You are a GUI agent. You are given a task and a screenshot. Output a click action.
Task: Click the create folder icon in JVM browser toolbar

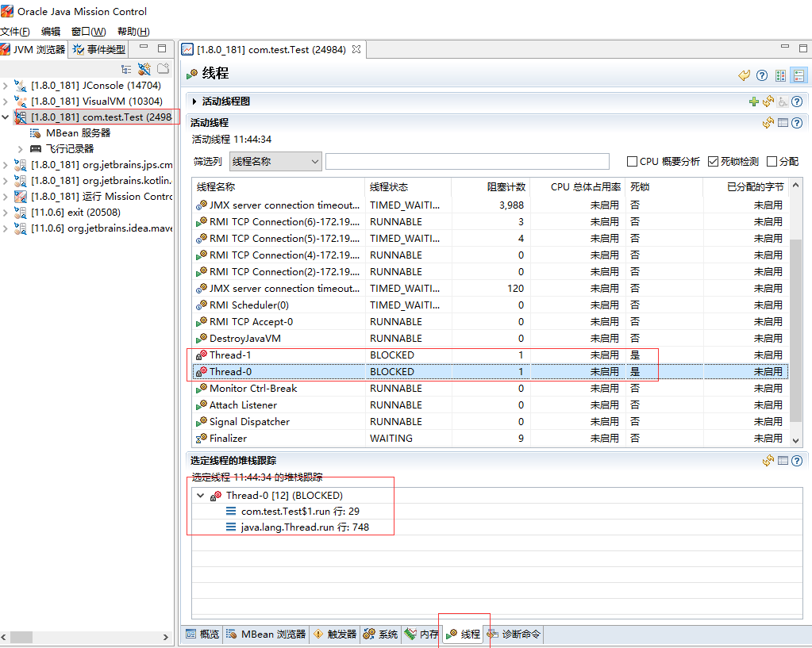164,68
